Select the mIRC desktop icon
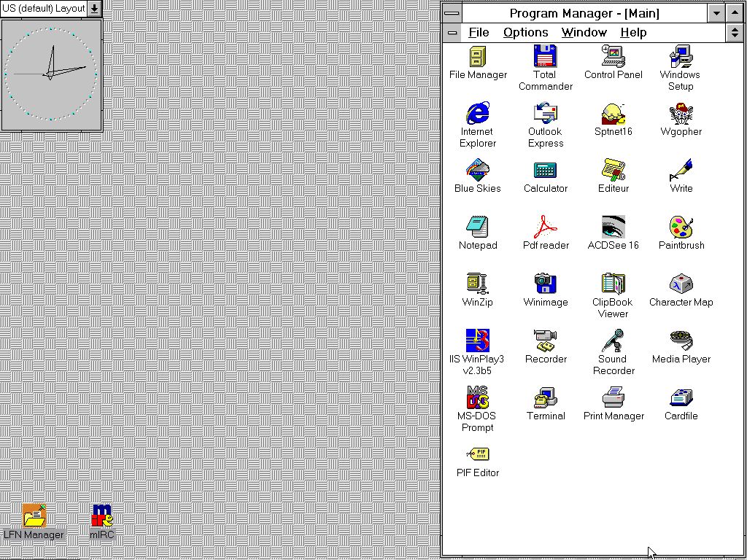Screen dimensions: 747x560 click(x=101, y=516)
